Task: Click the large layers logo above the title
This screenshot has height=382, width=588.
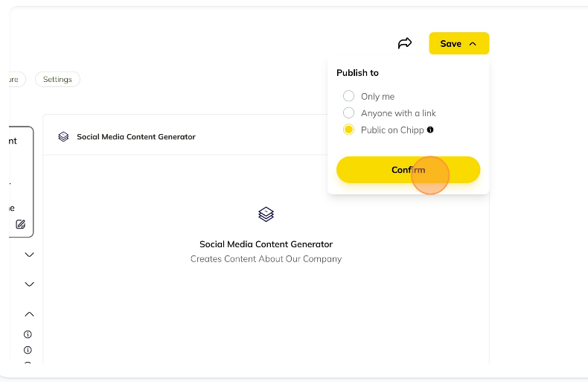Action: [x=266, y=214]
